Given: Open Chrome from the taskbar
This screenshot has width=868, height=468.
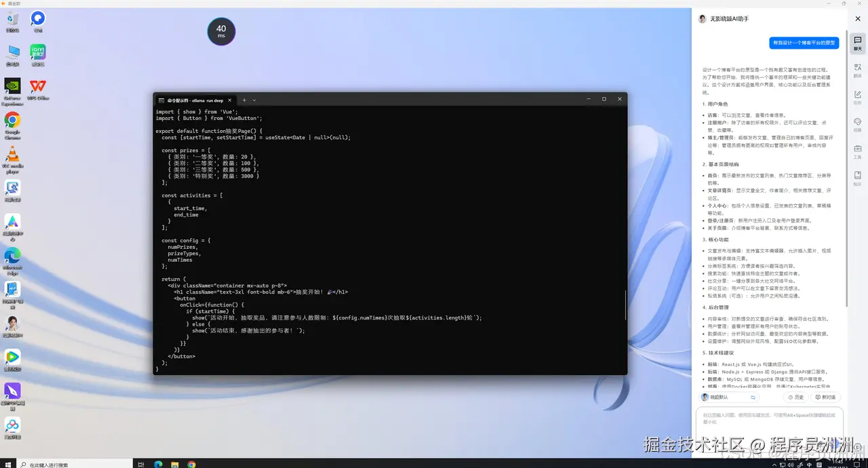Looking at the screenshot, I should coord(192,465).
